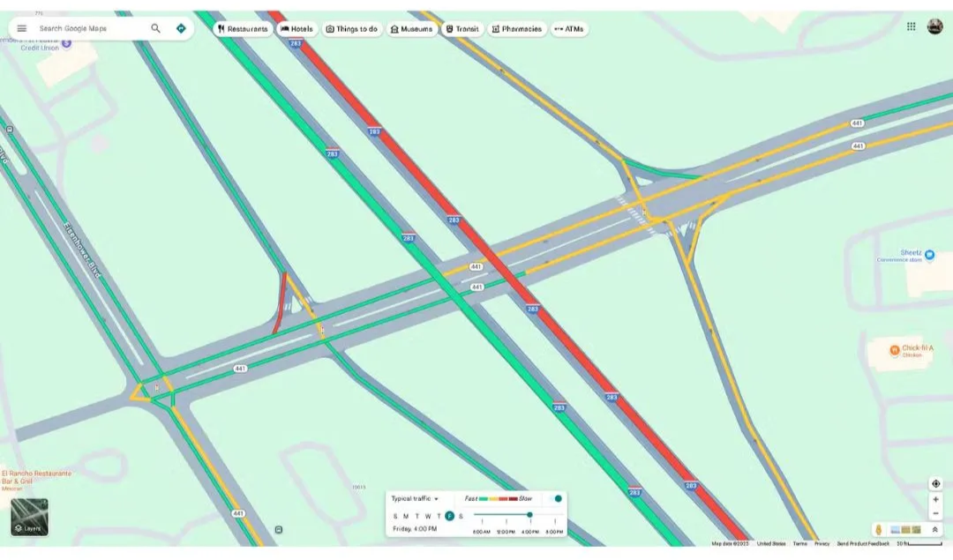Open the Terms link in footer

click(799, 543)
